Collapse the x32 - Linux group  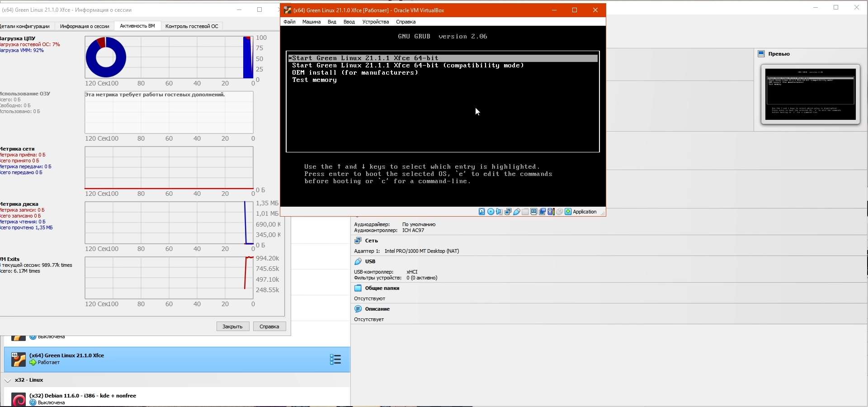(8, 380)
